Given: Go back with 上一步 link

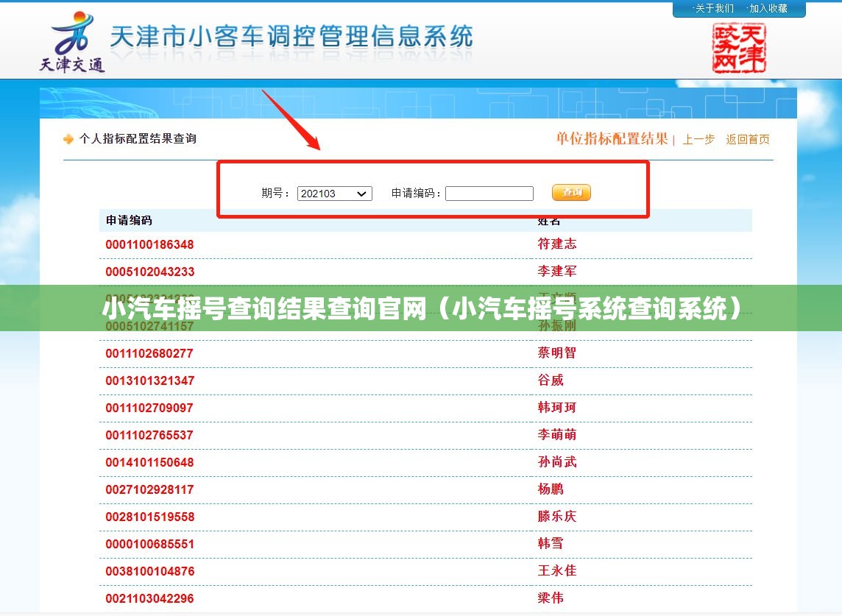Looking at the screenshot, I should pyautogui.click(x=698, y=139).
